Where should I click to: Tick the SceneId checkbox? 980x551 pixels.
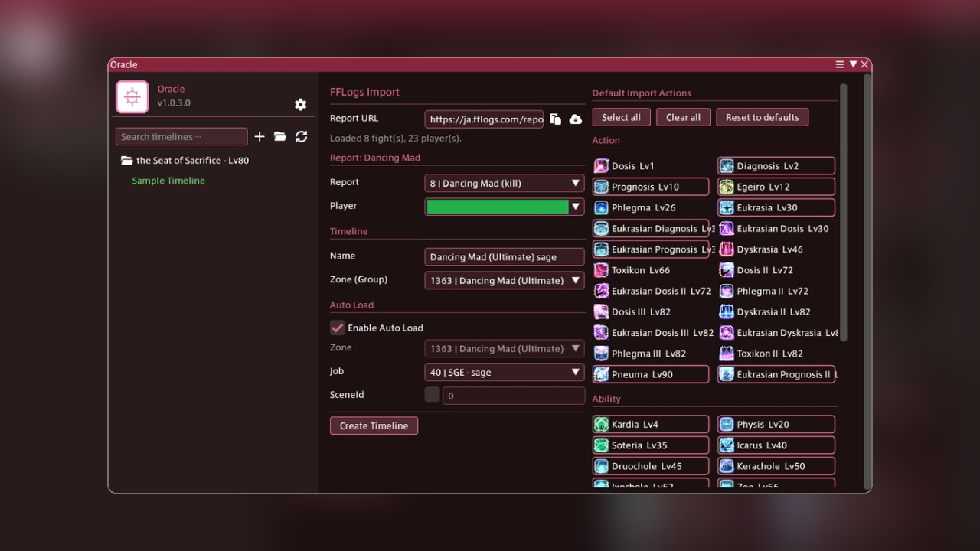pos(432,395)
